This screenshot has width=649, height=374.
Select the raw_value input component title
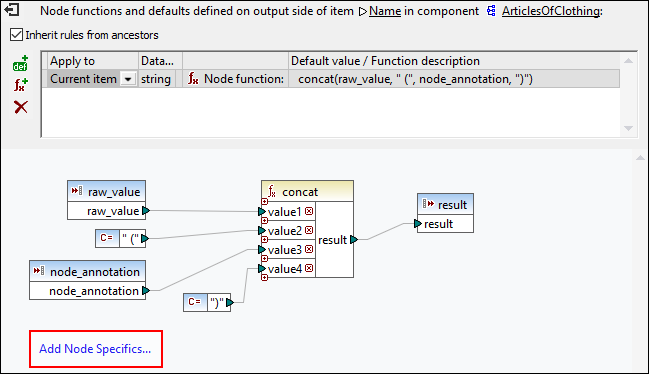[x=106, y=192]
